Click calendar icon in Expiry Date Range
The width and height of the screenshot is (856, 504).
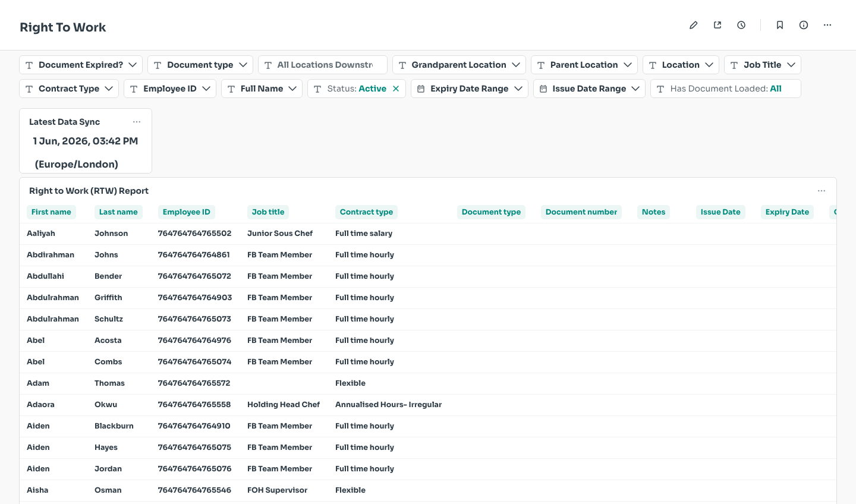[421, 89]
